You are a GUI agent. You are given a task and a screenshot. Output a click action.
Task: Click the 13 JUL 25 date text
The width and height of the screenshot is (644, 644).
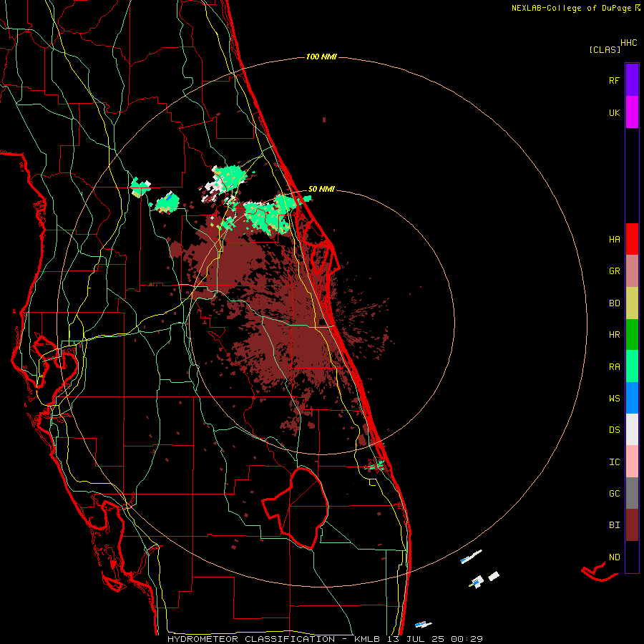[x=416, y=639]
